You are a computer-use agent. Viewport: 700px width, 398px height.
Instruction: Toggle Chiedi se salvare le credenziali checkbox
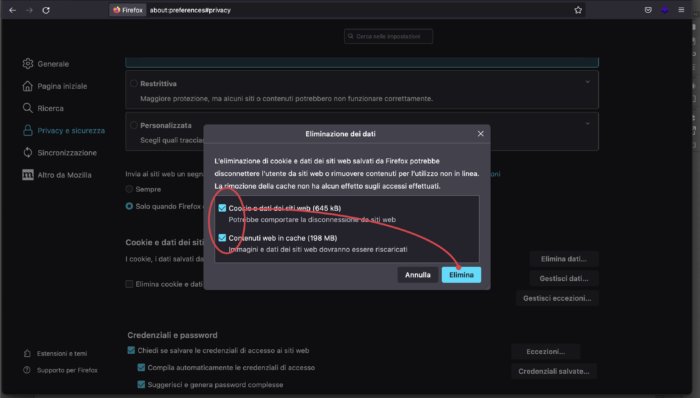(x=131, y=350)
